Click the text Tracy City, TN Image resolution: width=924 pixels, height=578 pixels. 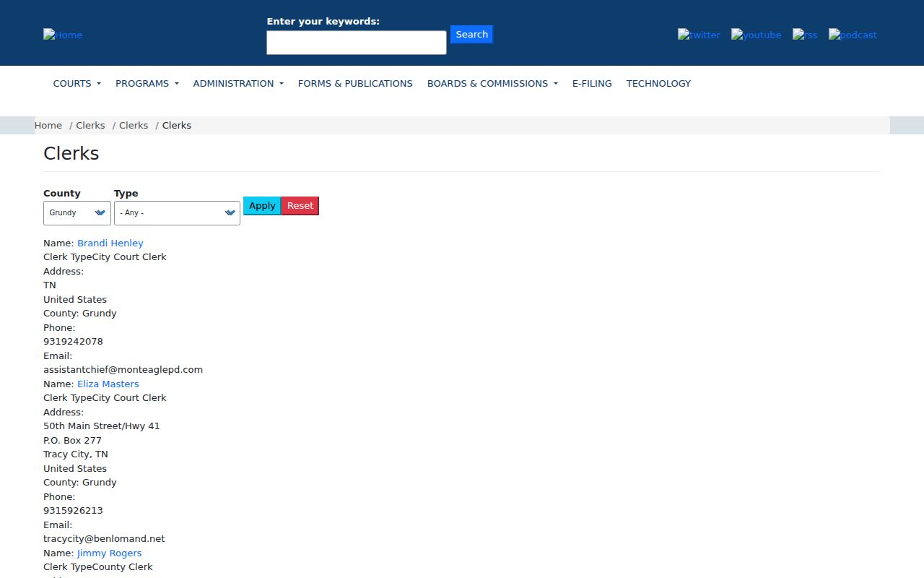[x=76, y=454]
